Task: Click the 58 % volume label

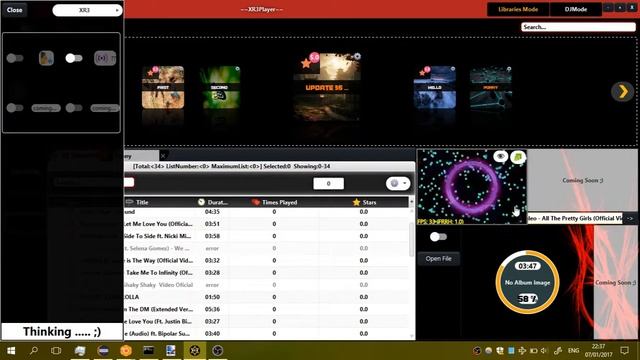Action: pos(527,299)
